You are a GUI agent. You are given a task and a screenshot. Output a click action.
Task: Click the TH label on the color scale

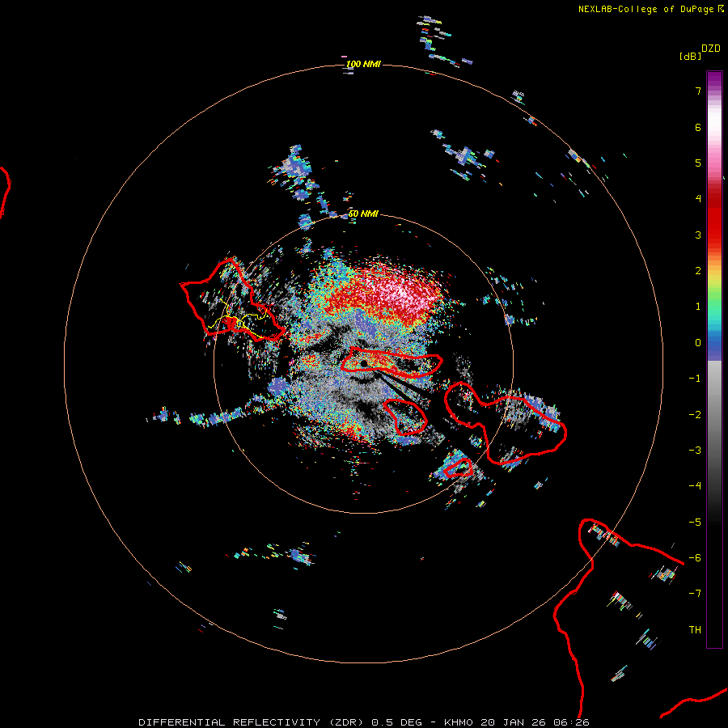695,630
